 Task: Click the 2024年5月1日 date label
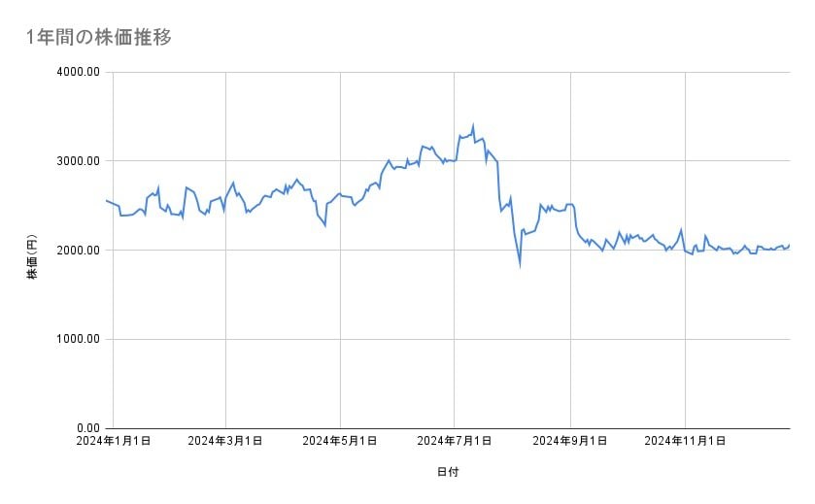coord(340,441)
